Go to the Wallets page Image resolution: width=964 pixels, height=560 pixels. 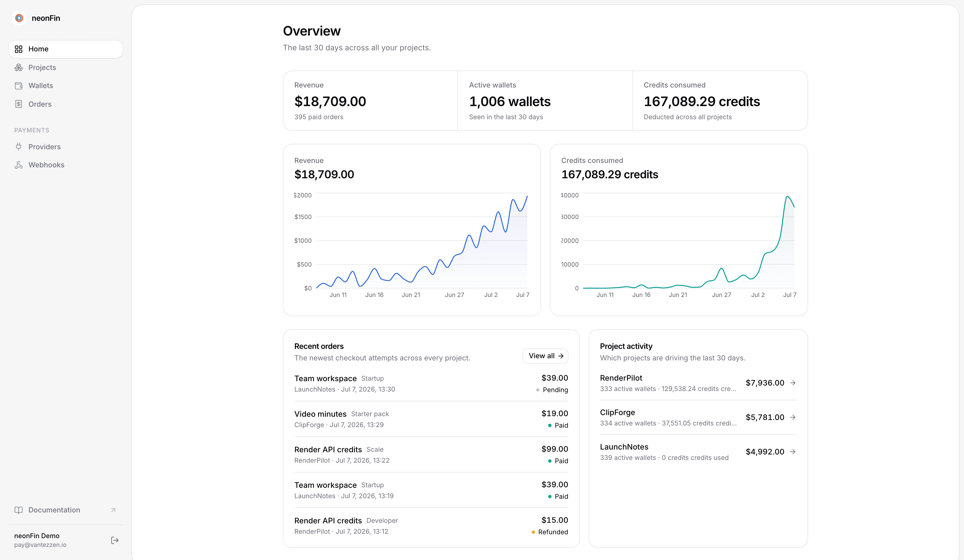(x=65, y=86)
